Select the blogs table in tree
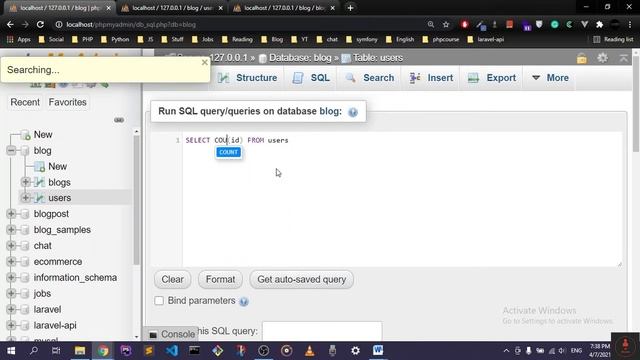This screenshot has width=640, height=360. (59, 182)
